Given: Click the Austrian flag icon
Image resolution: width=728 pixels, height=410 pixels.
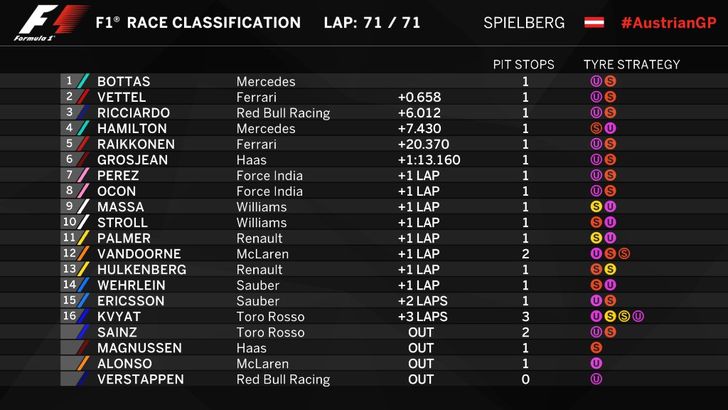Looking at the screenshot, I should [594, 22].
